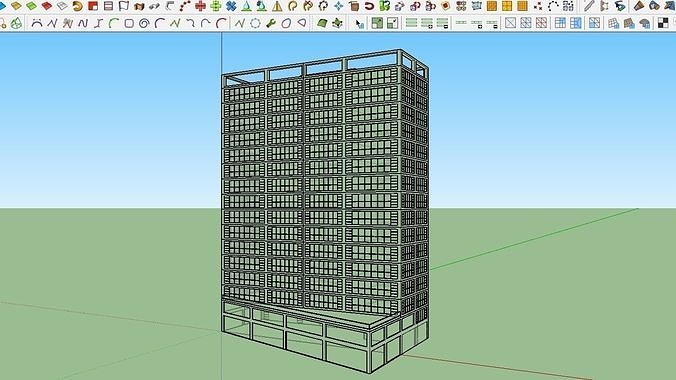Image resolution: width=676 pixels, height=380 pixels.
Task: Click the square with single diagonal icon
Action: pos(510,23)
